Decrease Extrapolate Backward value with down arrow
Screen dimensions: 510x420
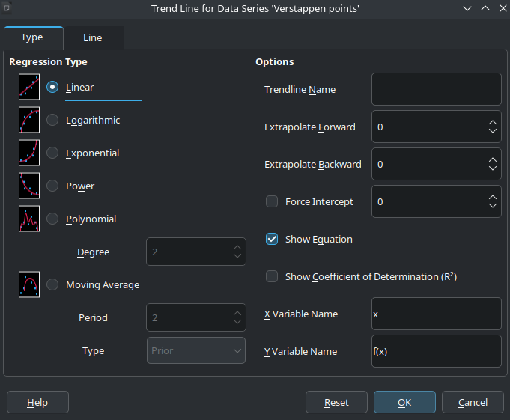pyautogui.click(x=492, y=168)
